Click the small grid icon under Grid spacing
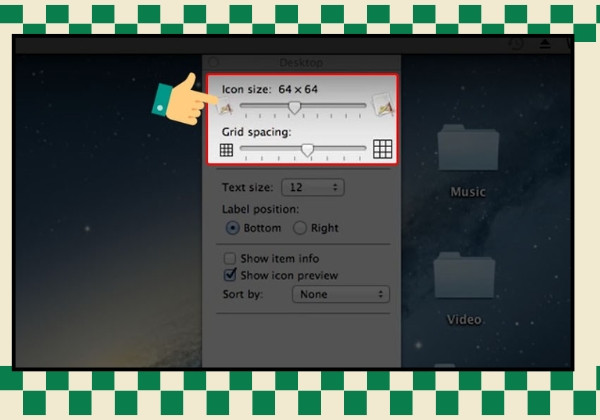This screenshot has height=420, width=600. 227,150
